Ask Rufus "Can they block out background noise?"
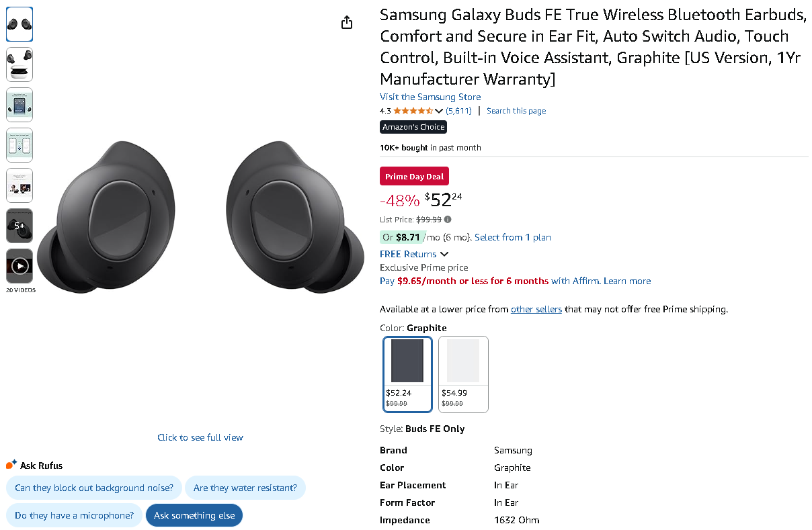Viewport: 812px width, 530px height. click(94, 488)
